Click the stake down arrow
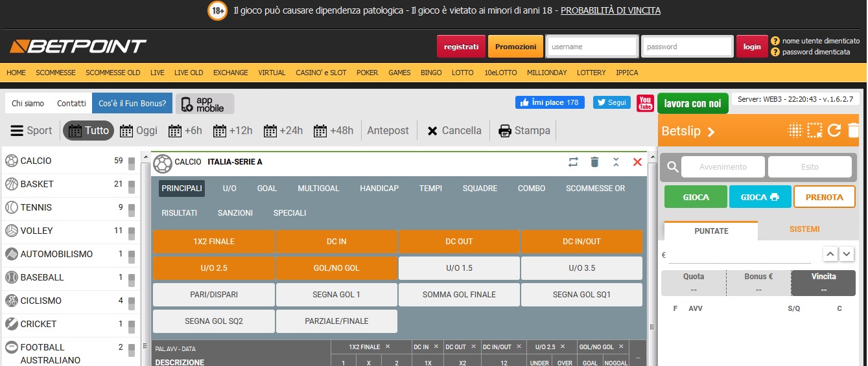 [x=847, y=254]
